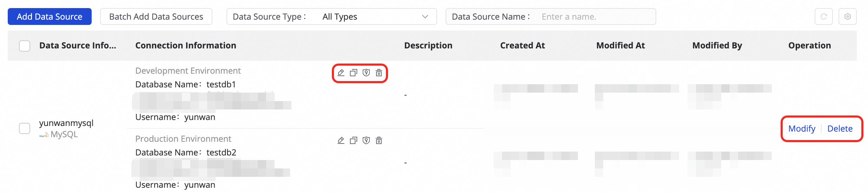Click Modify link for yunwanmysql

point(802,128)
